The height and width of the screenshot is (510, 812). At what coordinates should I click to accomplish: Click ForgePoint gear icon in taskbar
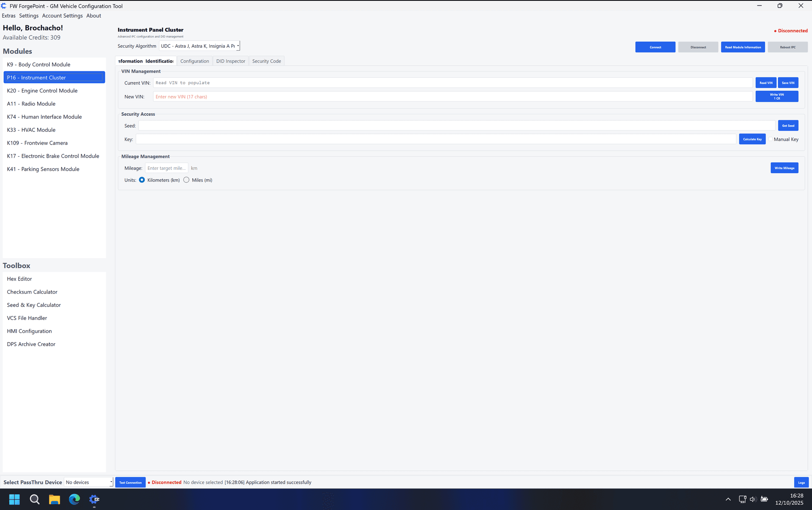(94, 499)
